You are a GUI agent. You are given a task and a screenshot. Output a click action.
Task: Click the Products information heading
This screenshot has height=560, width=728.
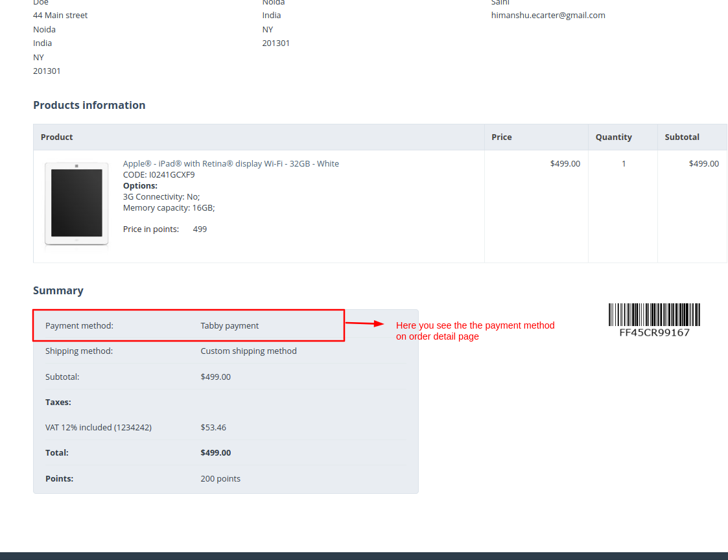pyautogui.click(x=89, y=105)
